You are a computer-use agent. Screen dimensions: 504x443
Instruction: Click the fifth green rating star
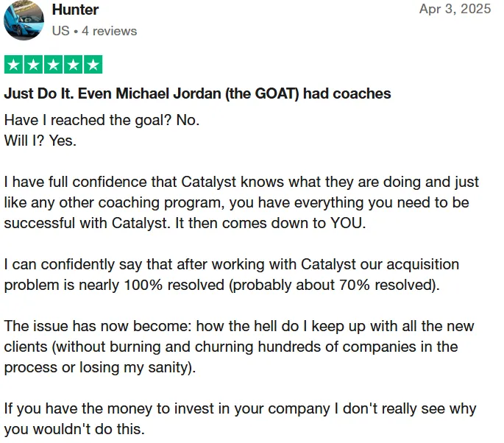[x=93, y=65]
